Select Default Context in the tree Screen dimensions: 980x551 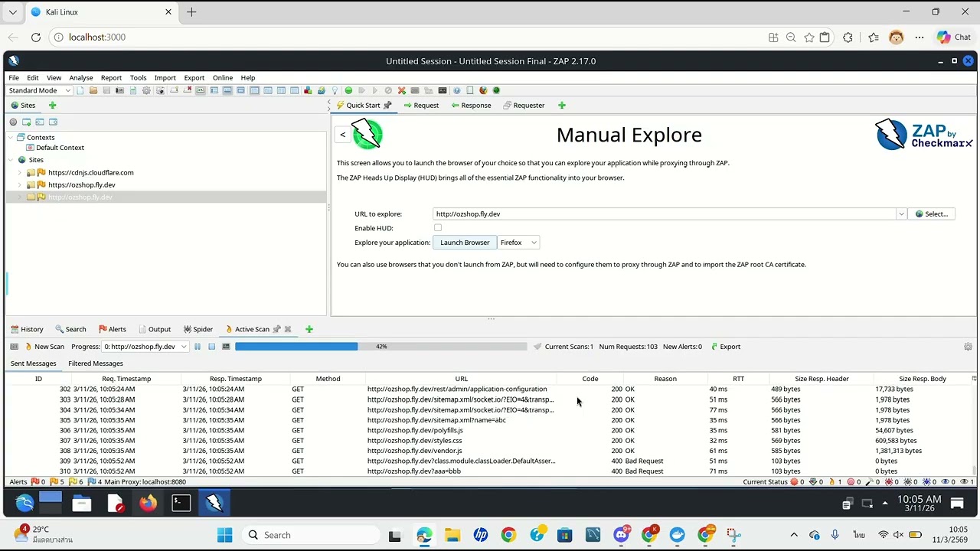pos(55,148)
